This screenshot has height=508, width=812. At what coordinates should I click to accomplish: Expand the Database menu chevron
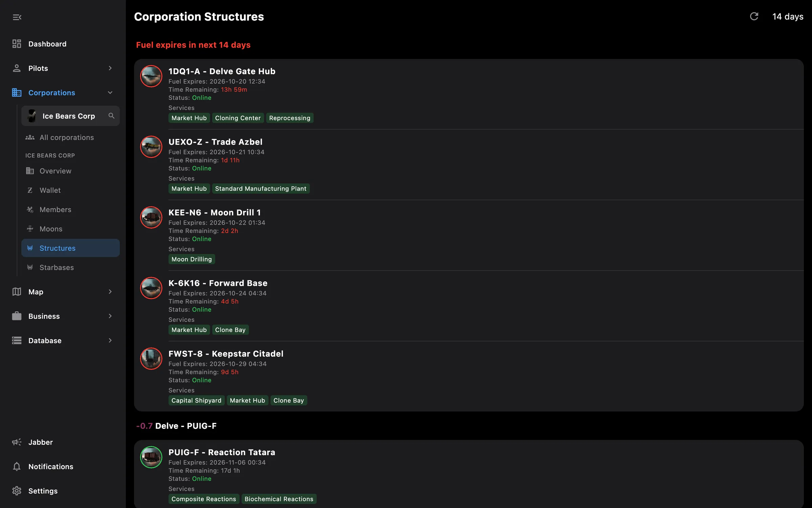tap(110, 340)
